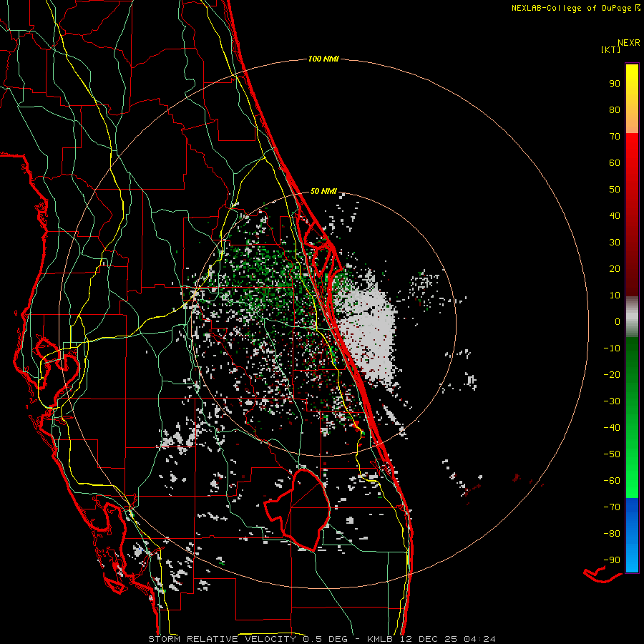Click the 40 value on velocity scale

coord(615,216)
